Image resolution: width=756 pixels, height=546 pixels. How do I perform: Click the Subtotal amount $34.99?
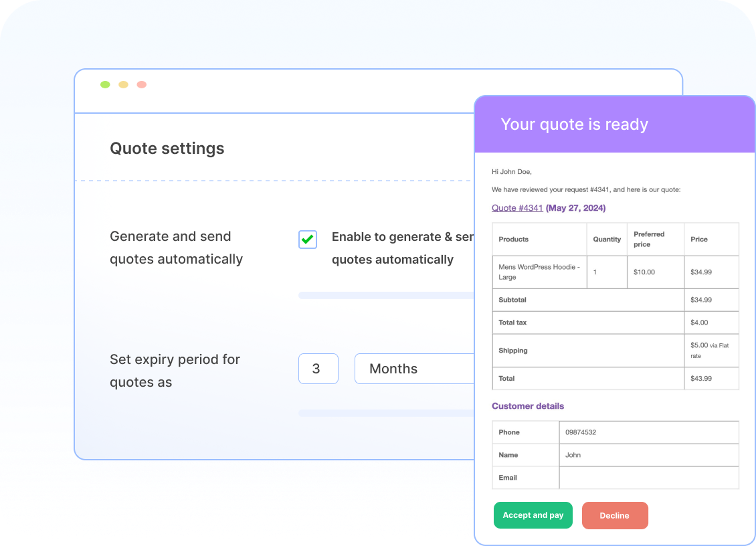pos(702,300)
